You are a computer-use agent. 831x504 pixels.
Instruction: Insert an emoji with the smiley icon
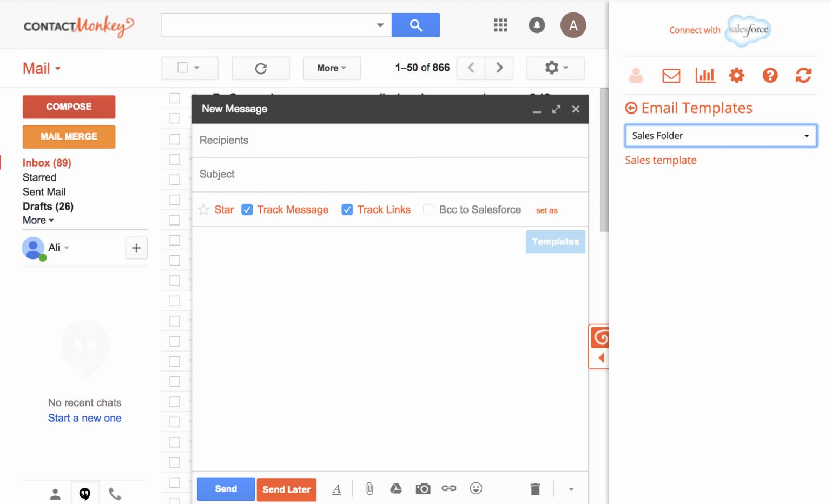(x=476, y=488)
